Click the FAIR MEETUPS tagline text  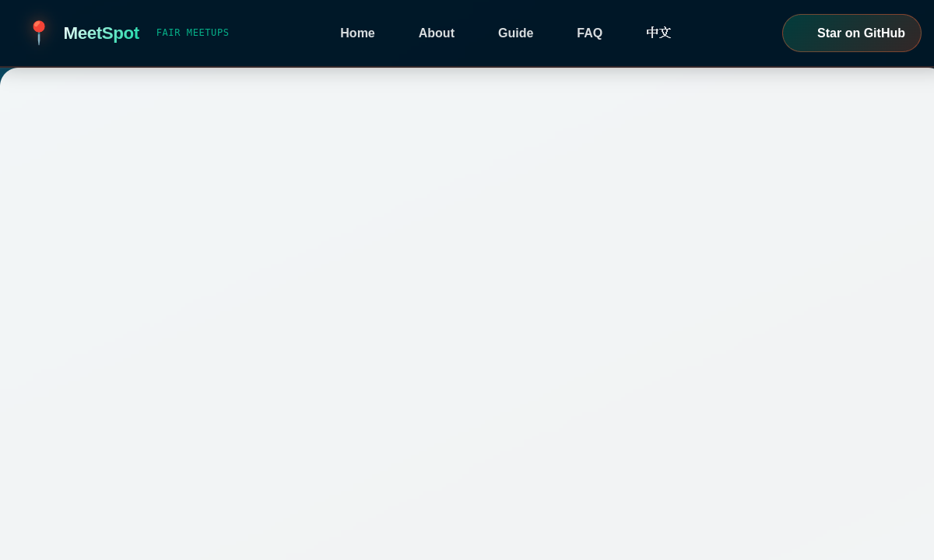(x=192, y=33)
